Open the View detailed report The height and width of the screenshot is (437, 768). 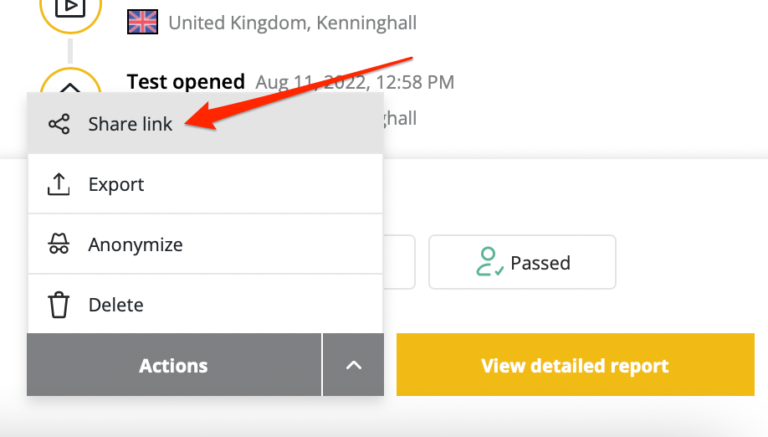click(x=575, y=365)
